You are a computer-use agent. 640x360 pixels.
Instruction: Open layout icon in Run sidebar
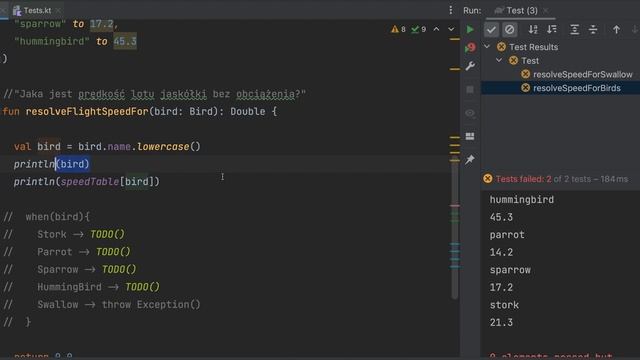470,136
